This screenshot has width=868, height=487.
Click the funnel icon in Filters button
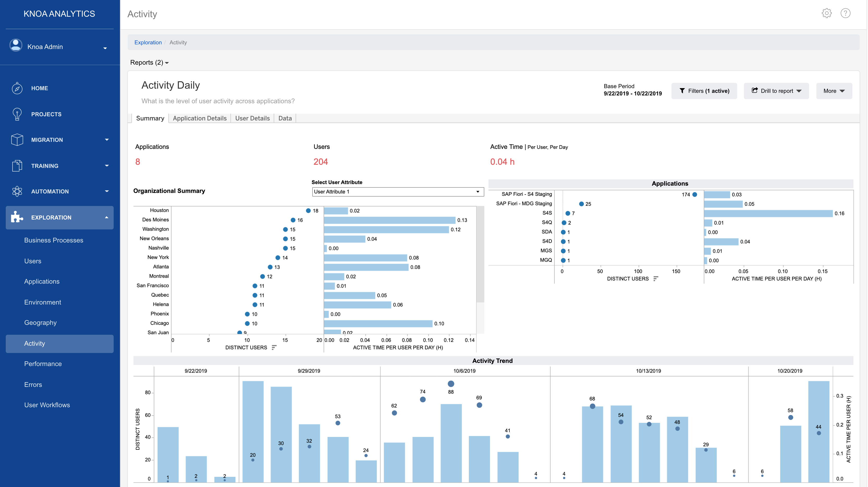[682, 91]
